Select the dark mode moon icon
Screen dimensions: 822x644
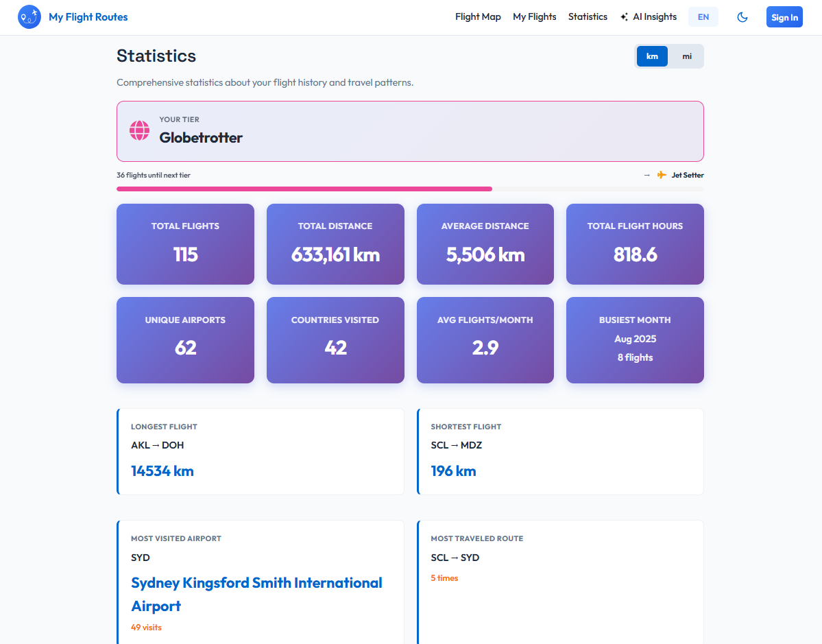click(742, 16)
